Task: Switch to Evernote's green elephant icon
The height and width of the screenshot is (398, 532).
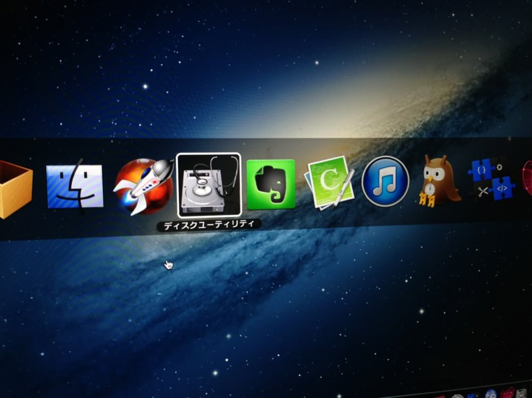Action: click(x=271, y=184)
